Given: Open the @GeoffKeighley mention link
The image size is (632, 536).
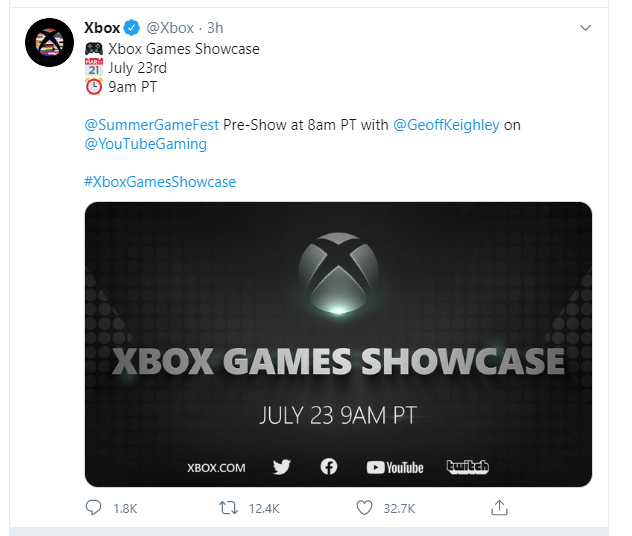Looking at the screenshot, I should [x=446, y=125].
